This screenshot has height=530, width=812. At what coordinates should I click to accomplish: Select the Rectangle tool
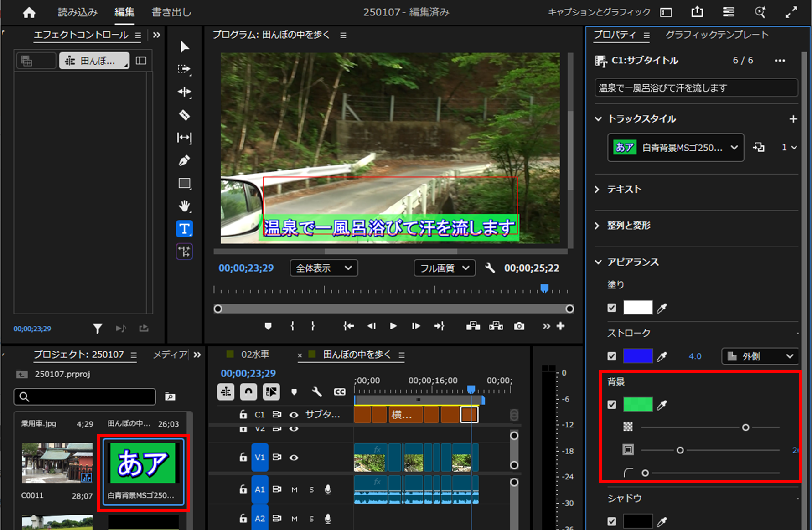184,183
